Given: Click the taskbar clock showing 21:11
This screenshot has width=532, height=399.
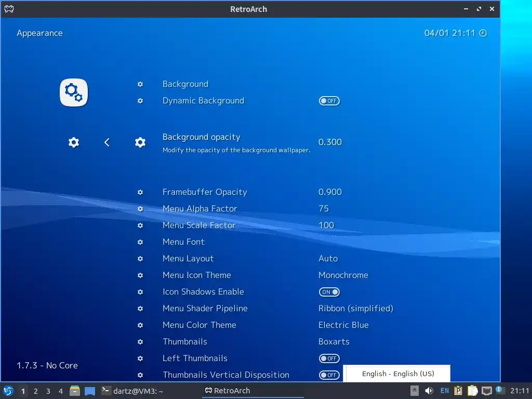Looking at the screenshot, I should click(x=520, y=391).
